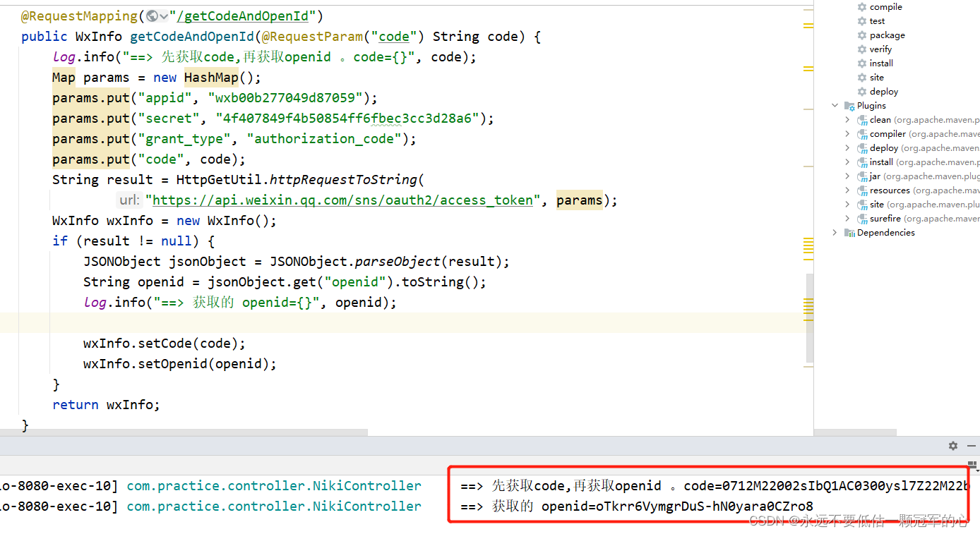Screen dimensions: 980x534
Task: Expand the resources plugin node
Action: [847, 190]
